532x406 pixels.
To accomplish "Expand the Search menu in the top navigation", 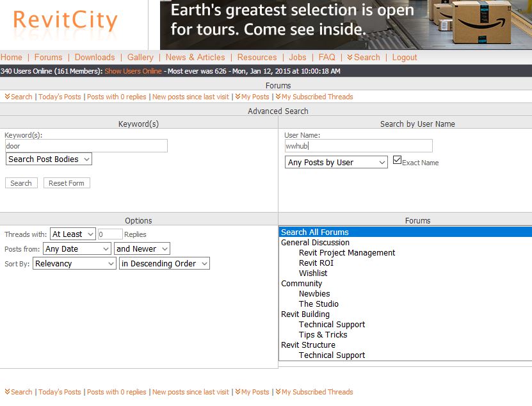I will coord(364,57).
